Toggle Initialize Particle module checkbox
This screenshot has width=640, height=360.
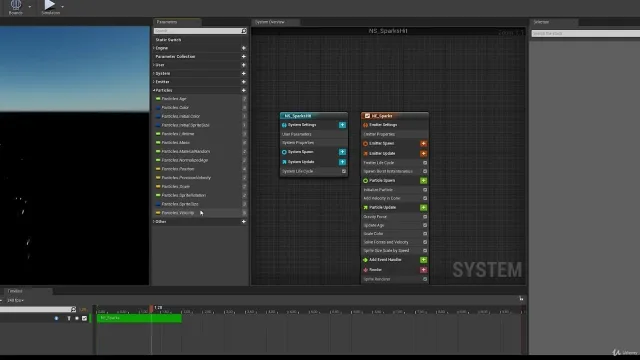tap(425, 190)
